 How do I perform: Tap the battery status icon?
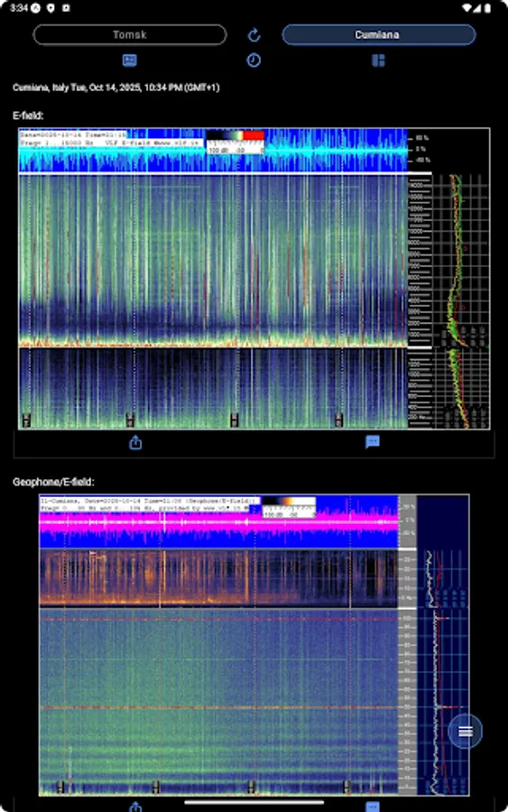pos(487,8)
